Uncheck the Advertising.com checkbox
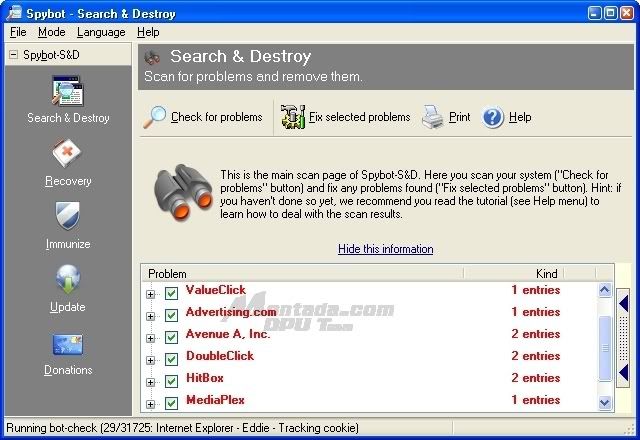 point(171,315)
